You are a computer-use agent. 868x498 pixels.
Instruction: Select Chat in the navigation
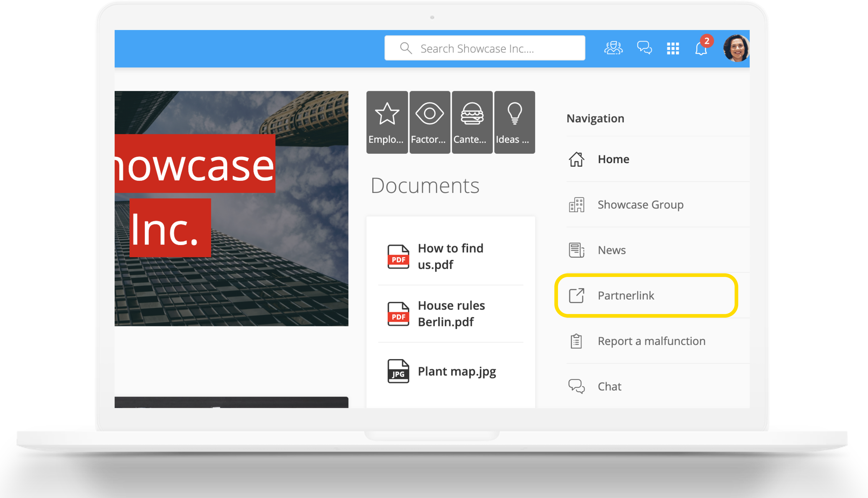658,386
